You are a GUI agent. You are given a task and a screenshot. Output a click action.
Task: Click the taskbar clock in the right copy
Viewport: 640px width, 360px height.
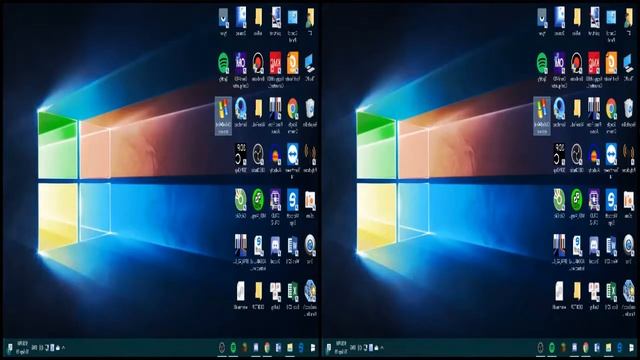point(342,347)
